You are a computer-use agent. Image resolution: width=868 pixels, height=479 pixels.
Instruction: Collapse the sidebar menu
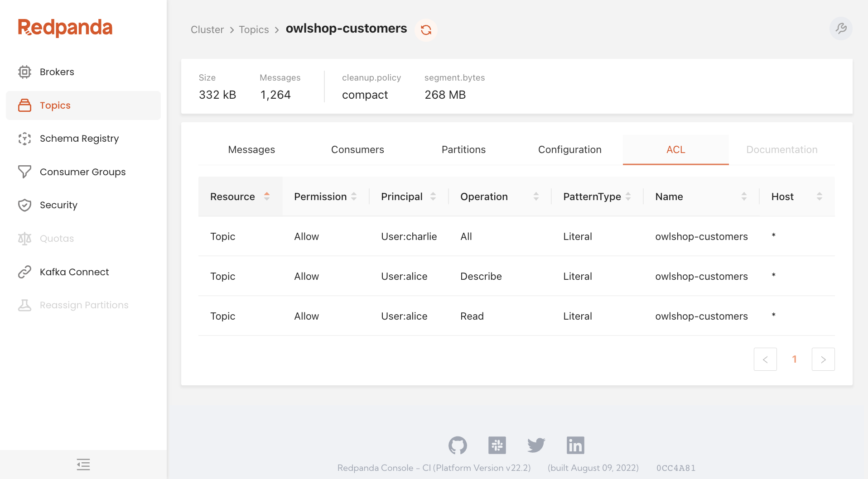click(x=83, y=465)
